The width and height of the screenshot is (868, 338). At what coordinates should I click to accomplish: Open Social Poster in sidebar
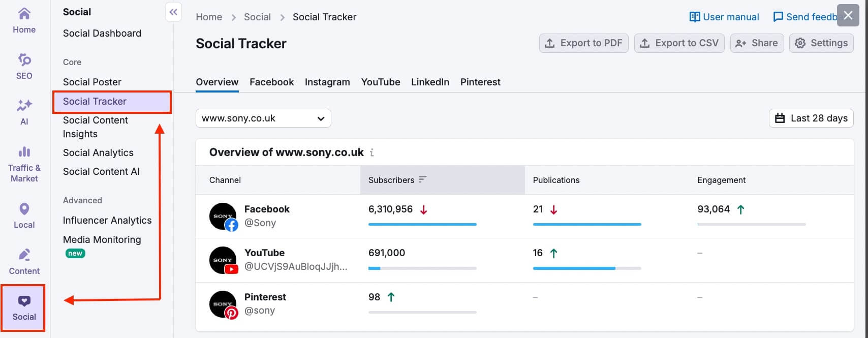92,82
